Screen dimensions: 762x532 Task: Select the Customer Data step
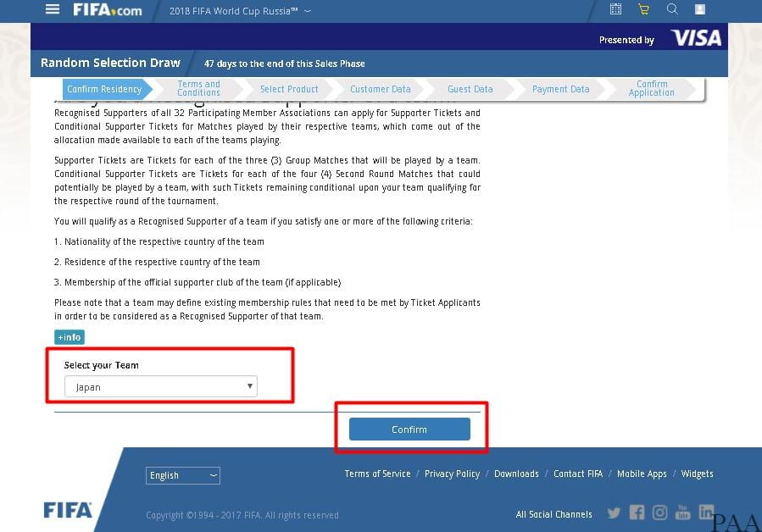click(380, 90)
